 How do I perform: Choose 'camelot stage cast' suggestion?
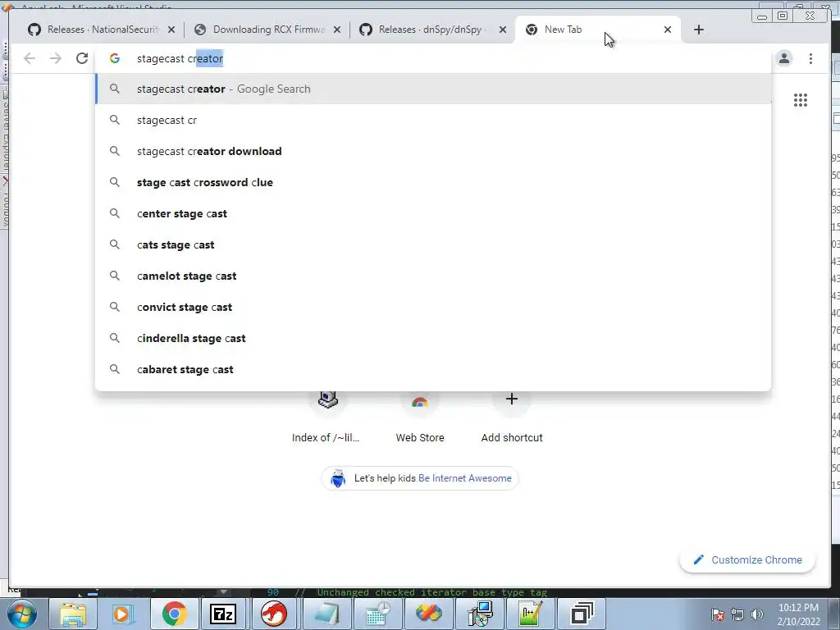[x=433, y=276]
